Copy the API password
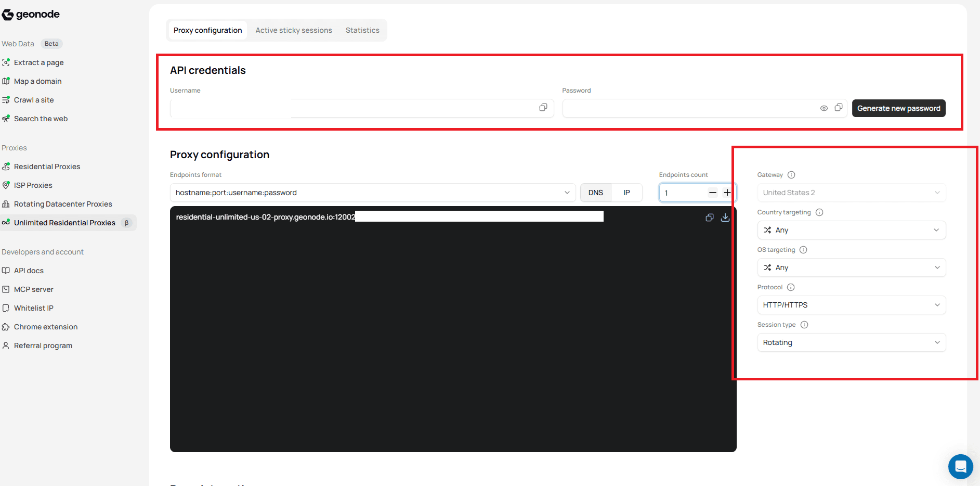 click(x=839, y=108)
